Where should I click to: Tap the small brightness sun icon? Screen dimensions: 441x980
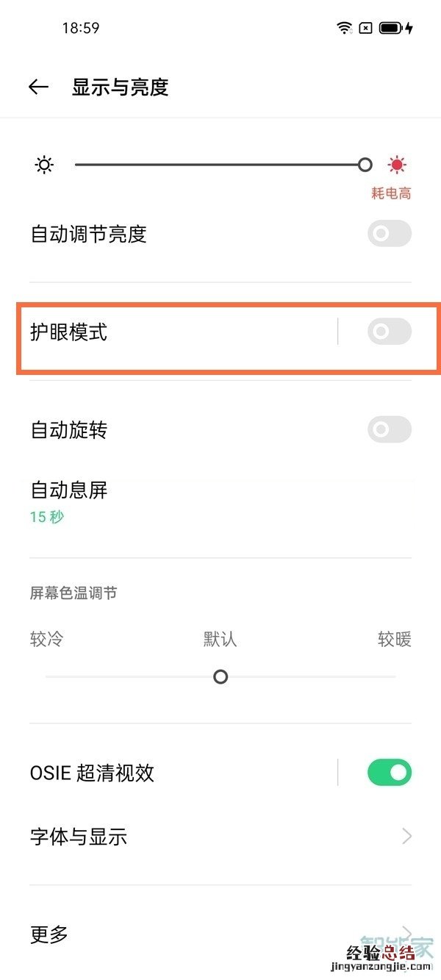click(x=44, y=164)
